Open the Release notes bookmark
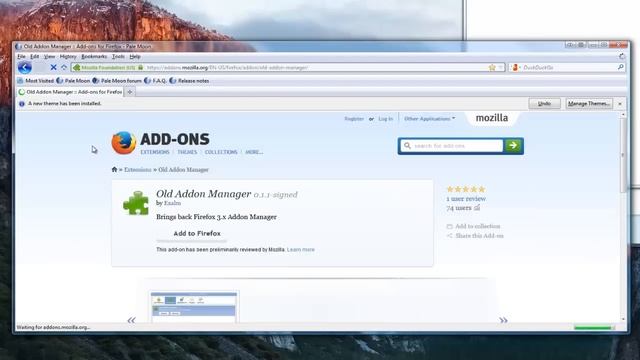 point(189,81)
